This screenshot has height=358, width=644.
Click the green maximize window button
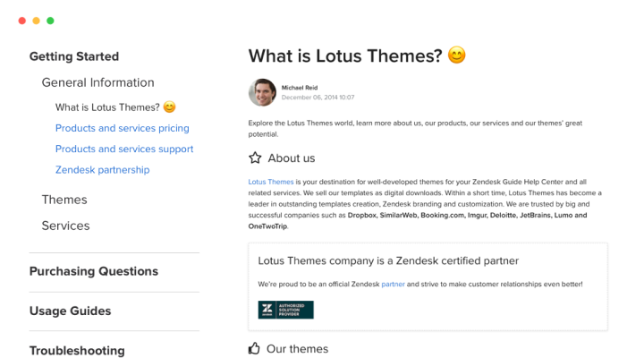coord(50,21)
